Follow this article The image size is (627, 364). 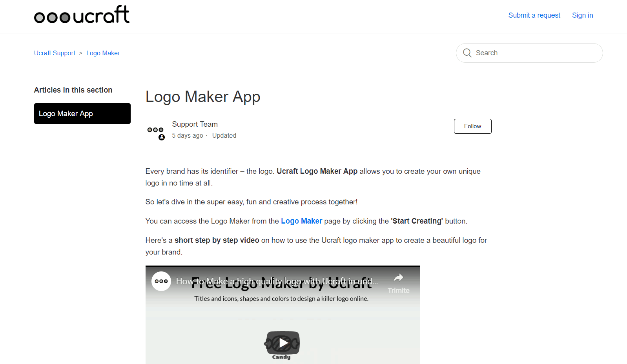coord(472,126)
